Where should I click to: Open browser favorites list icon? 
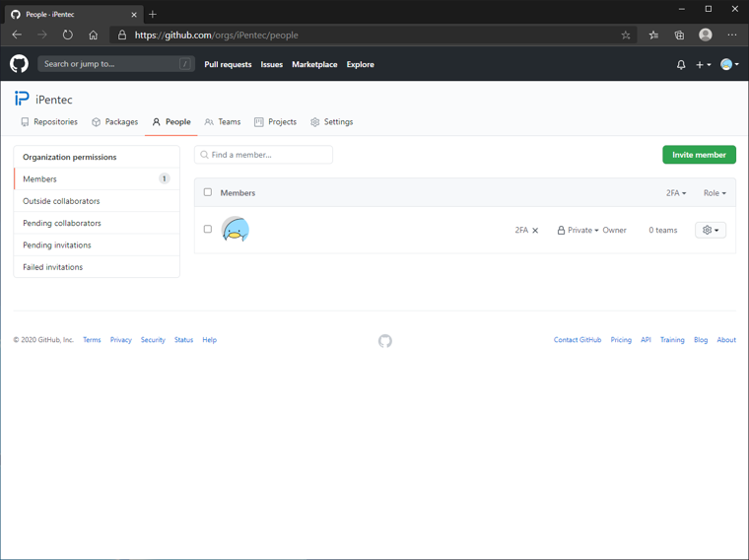[x=653, y=35]
